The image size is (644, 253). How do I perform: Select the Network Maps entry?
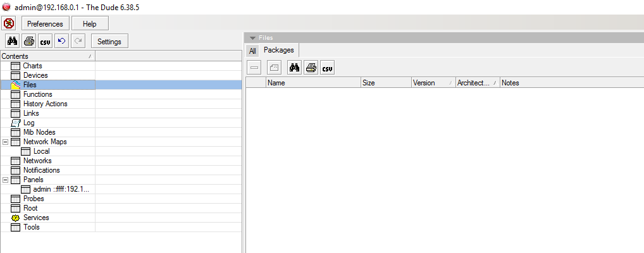click(45, 141)
